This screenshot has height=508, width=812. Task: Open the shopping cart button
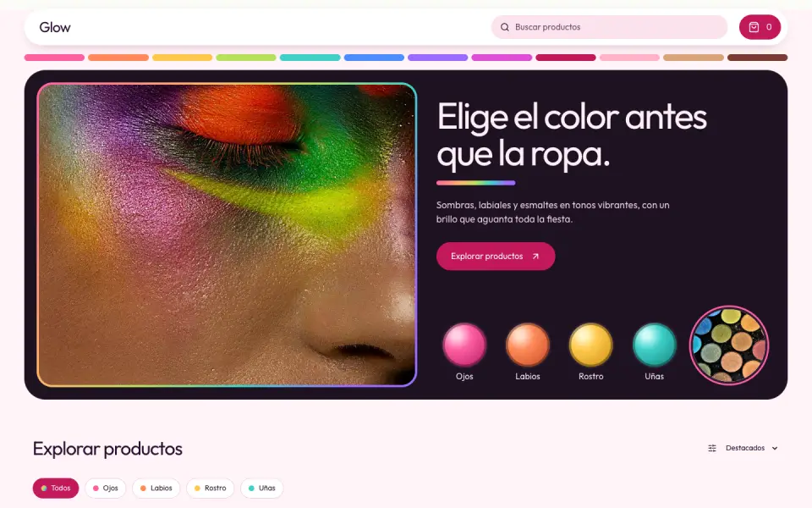(760, 27)
